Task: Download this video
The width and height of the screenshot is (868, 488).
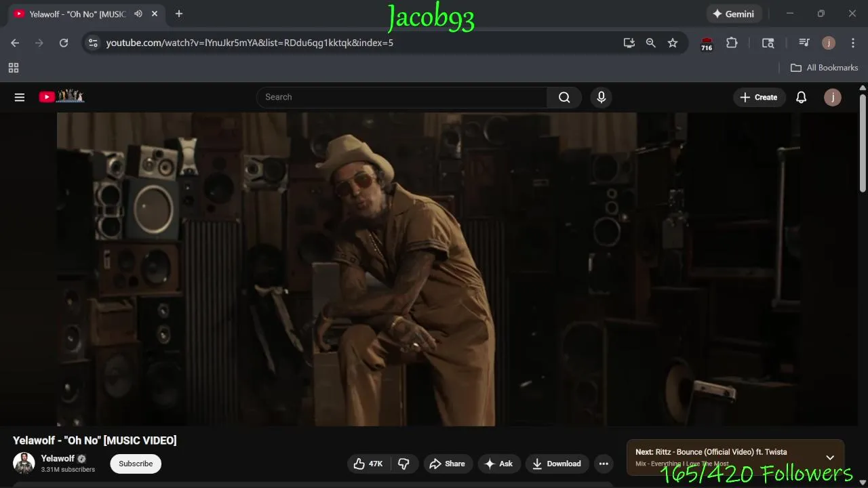Action: [557, 464]
